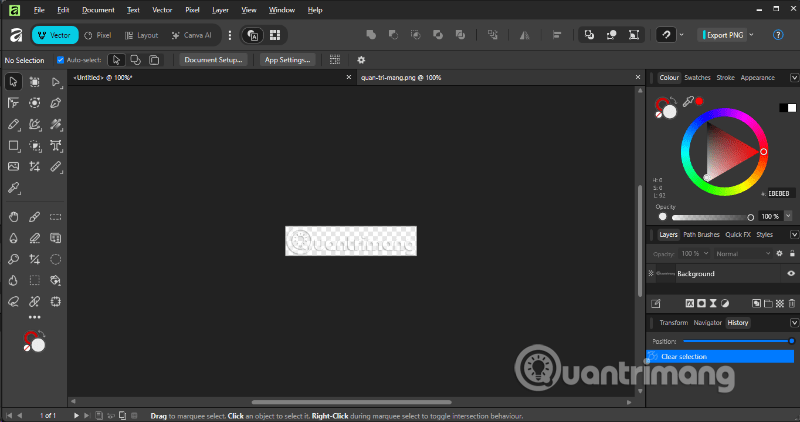Select the Pen tool
The height and width of the screenshot is (422, 800).
pos(56,103)
